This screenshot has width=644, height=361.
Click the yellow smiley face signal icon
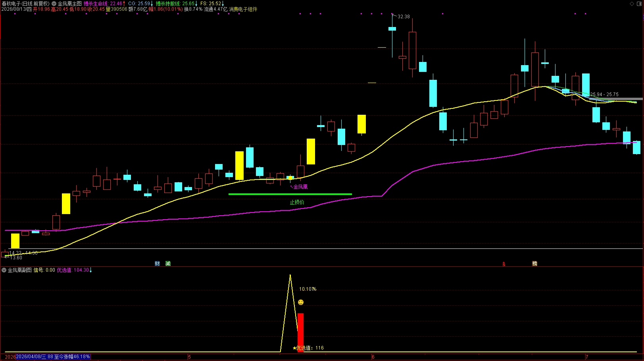(x=301, y=303)
